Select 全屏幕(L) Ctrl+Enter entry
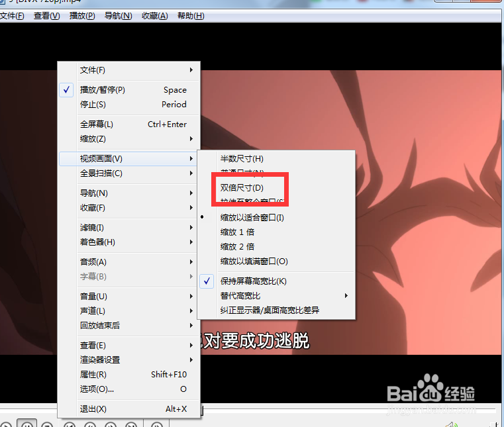The image size is (504, 427). (x=128, y=124)
